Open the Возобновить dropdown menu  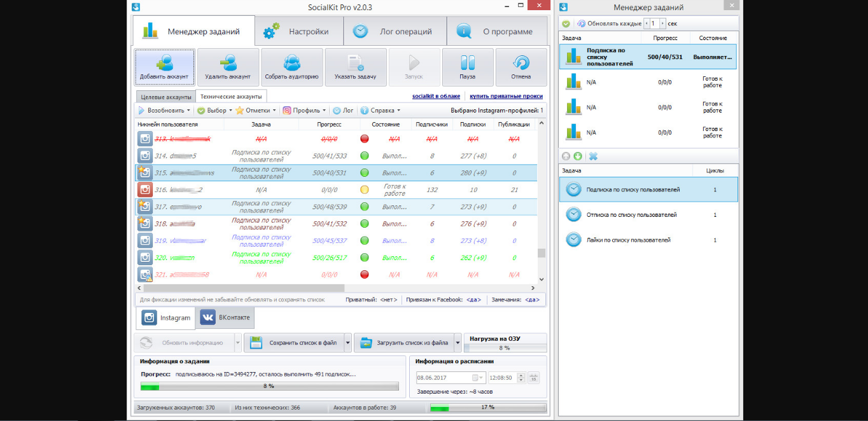pos(164,111)
